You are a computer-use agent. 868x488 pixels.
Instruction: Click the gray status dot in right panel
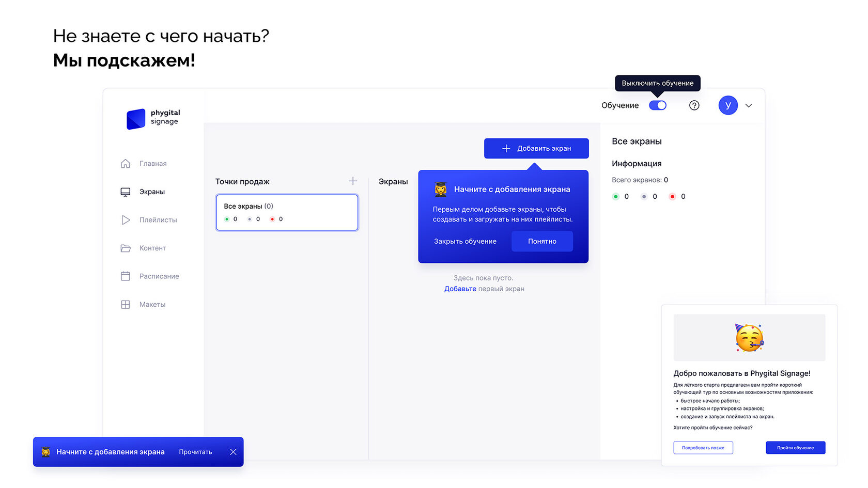(644, 197)
